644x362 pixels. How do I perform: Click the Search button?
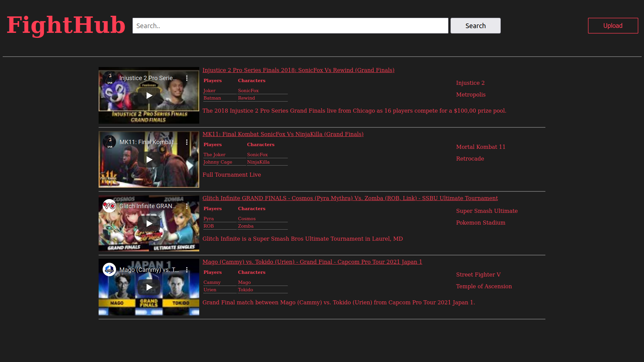coord(475,26)
